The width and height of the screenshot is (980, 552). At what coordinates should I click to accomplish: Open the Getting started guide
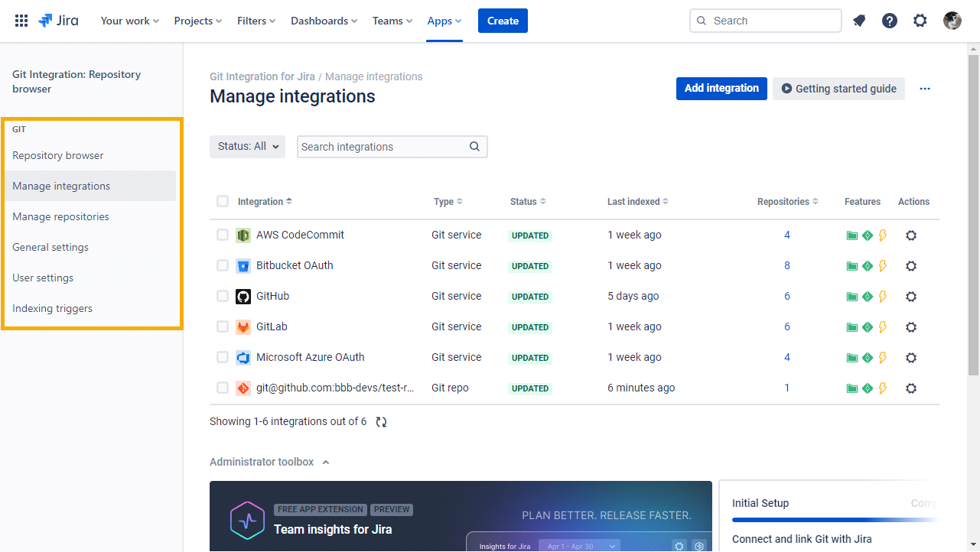[x=838, y=89]
